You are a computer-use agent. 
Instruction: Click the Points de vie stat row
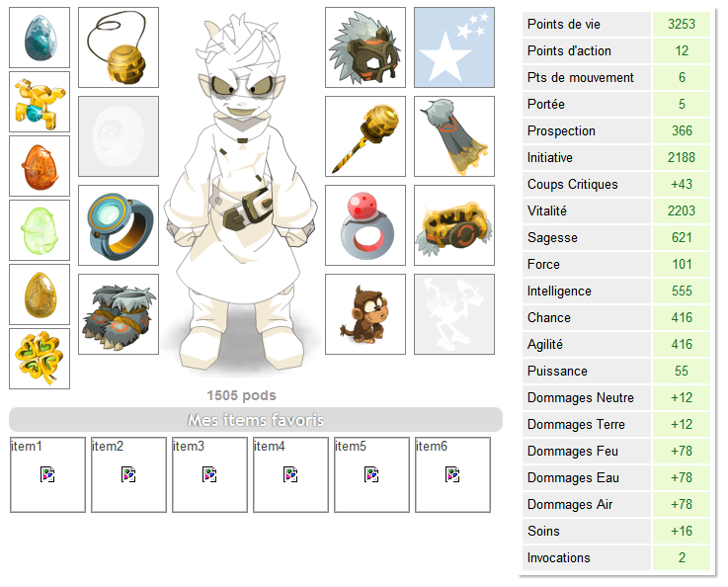(x=616, y=24)
